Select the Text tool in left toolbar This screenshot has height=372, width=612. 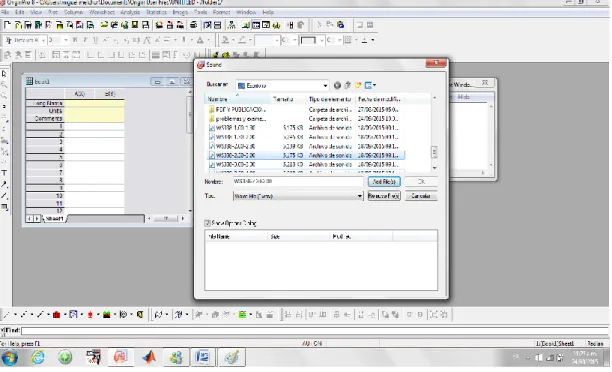coord(4,173)
